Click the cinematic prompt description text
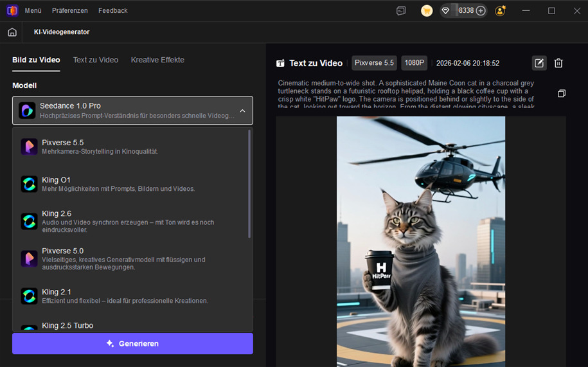 tap(405, 95)
